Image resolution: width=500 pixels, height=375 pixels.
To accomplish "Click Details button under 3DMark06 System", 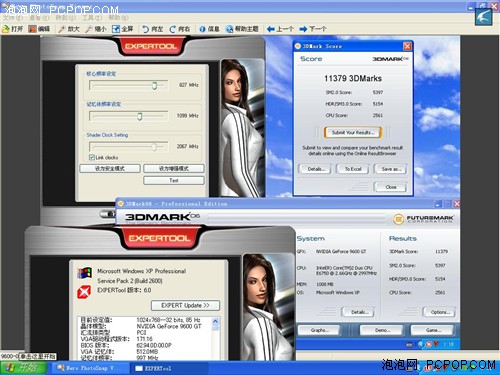I will pos(358,312).
